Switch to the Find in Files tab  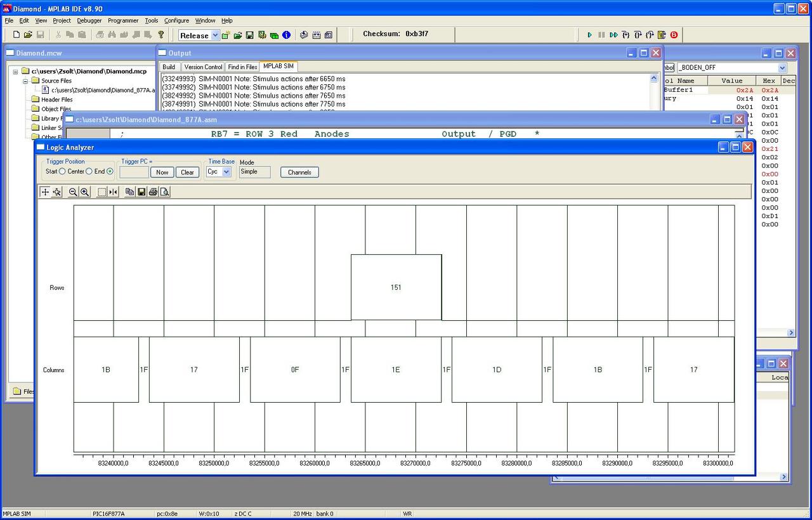coord(243,67)
